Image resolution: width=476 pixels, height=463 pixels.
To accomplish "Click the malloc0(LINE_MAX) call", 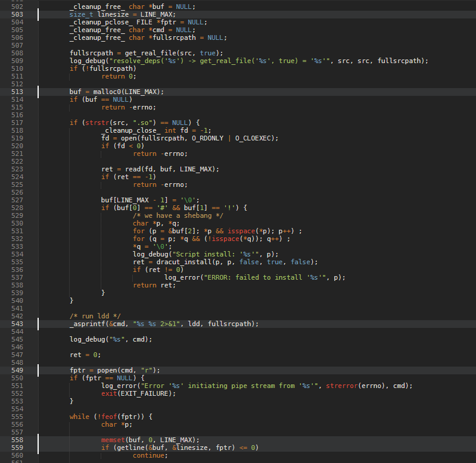I will click(127, 92).
